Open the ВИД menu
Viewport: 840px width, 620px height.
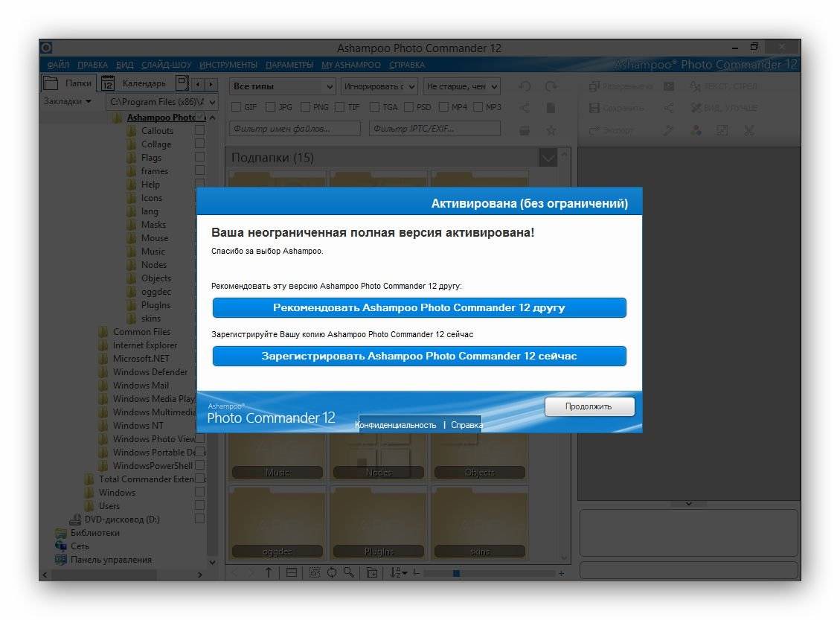click(x=125, y=65)
